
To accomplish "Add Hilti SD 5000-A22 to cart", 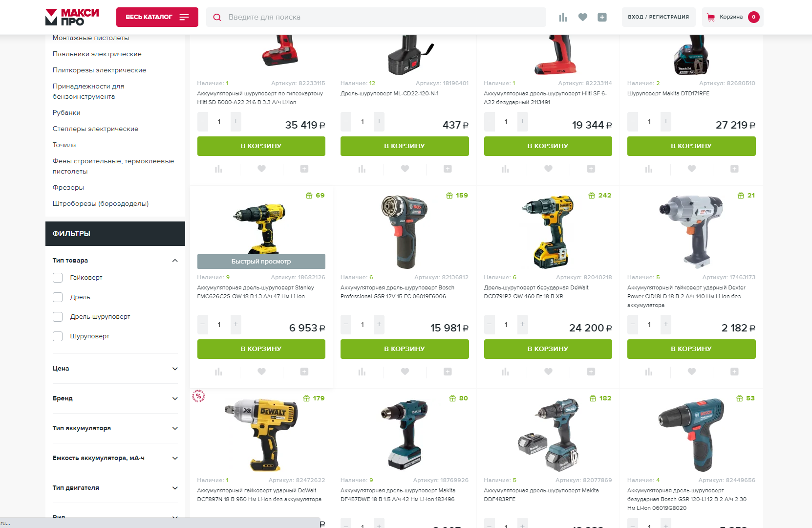I will tap(261, 146).
